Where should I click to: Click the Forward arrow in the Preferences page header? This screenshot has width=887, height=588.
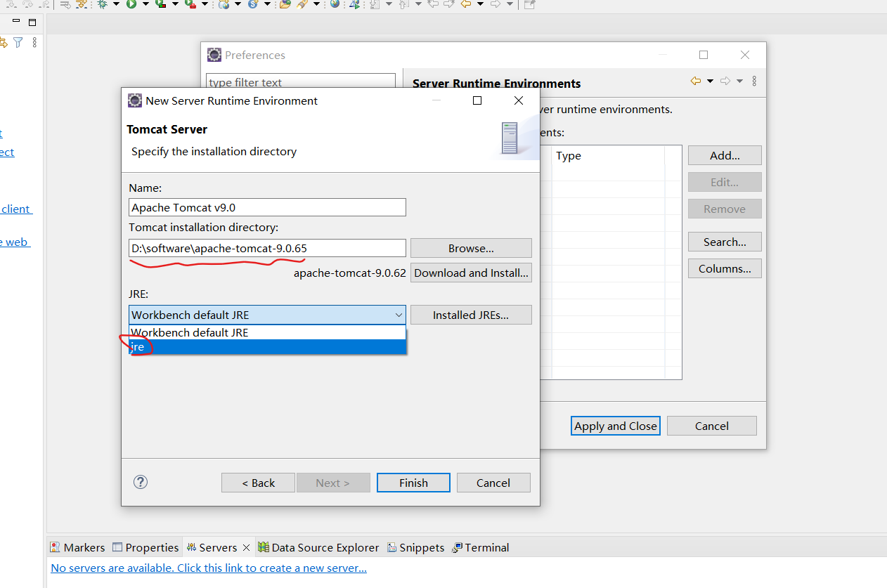(x=725, y=81)
